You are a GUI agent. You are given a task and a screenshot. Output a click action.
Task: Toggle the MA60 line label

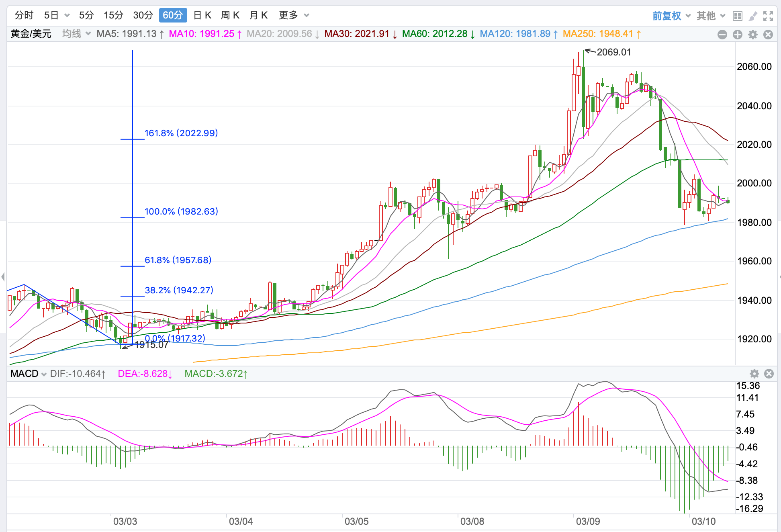coord(438,34)
